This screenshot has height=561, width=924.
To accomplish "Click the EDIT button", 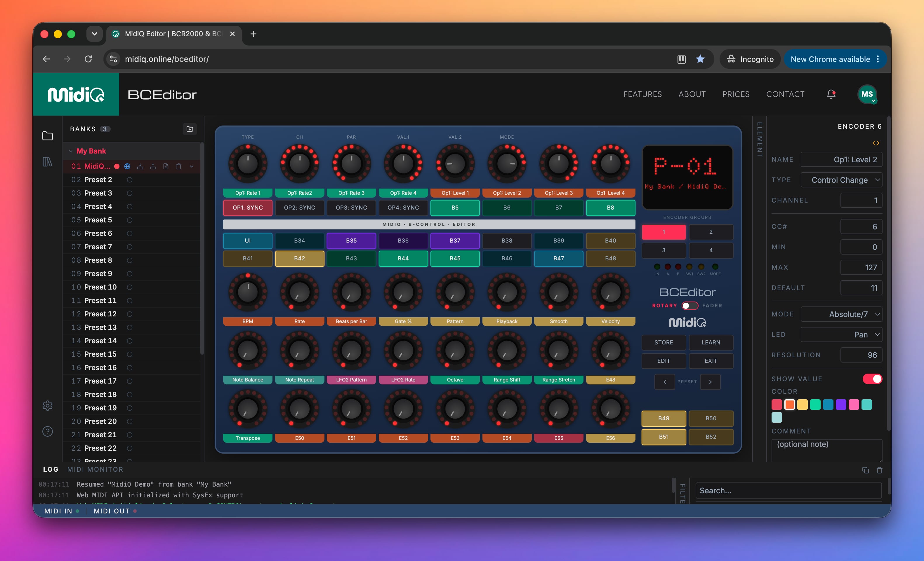I will (x=664, y=361).
